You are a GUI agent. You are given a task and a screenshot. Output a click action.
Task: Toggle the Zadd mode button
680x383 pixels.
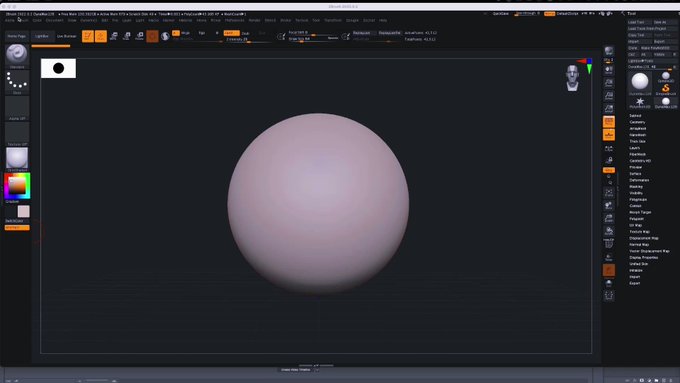[x=231, y=33]
